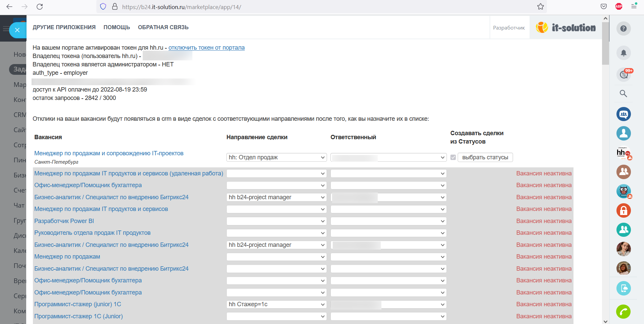Open Направление dropdown for Программист-стажер 1C (Junior)

pos(276,316)
